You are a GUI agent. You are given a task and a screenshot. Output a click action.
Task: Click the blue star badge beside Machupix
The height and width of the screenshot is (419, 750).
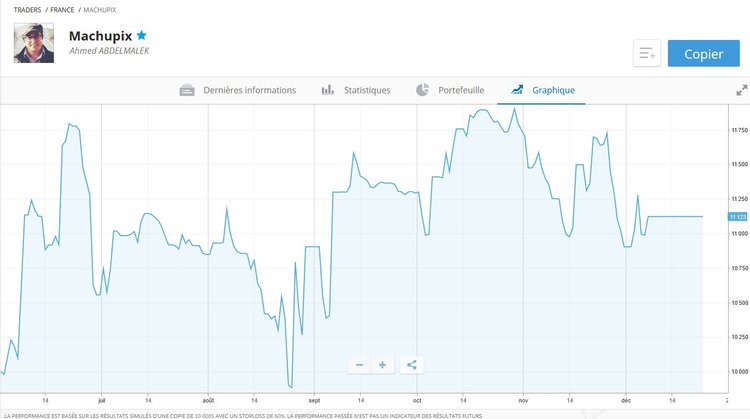click(141, 35)
